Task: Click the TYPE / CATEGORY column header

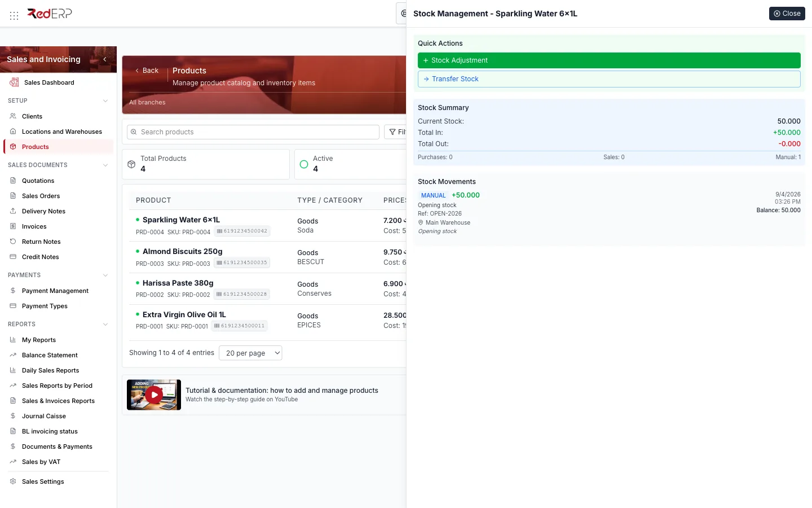Action: click(x=330, y=200)
